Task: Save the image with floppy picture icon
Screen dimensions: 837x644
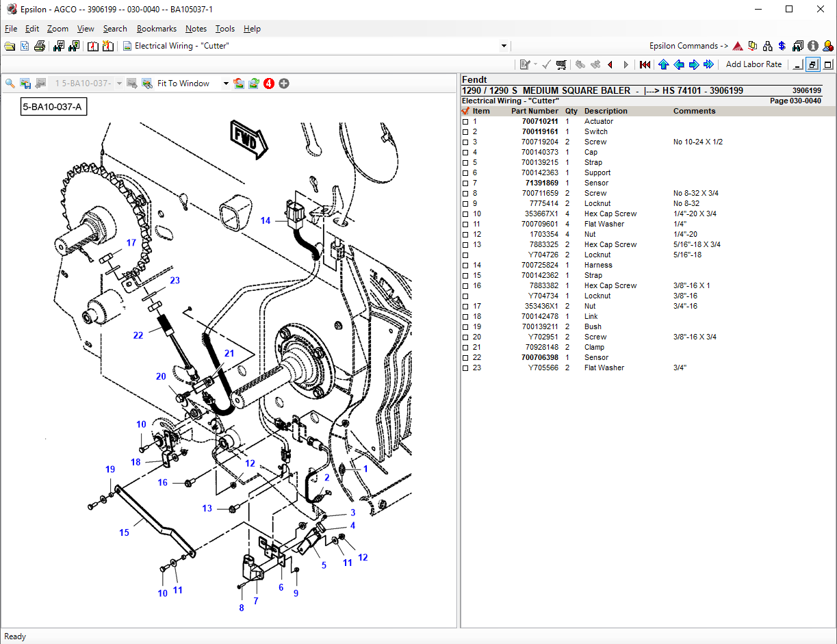Action: click(25, 83)
